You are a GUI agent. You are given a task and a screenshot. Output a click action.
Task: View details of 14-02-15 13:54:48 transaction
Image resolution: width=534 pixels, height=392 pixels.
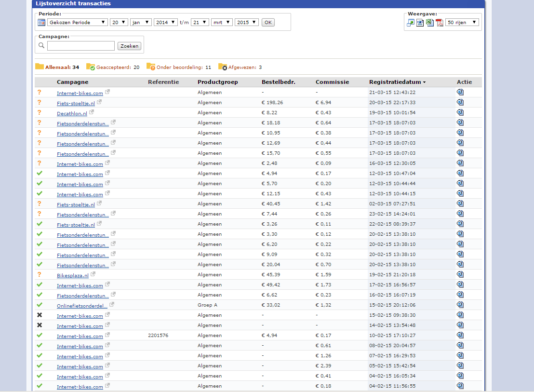(x=460, y=325)
